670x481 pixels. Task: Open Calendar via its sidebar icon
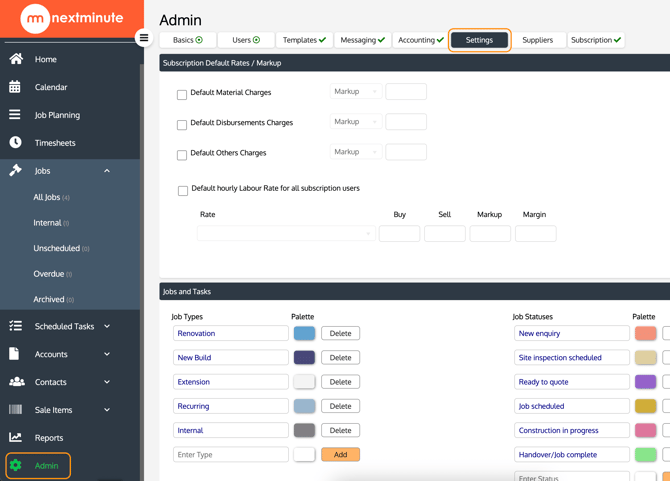pyautogui.click(x=15, y=87)
